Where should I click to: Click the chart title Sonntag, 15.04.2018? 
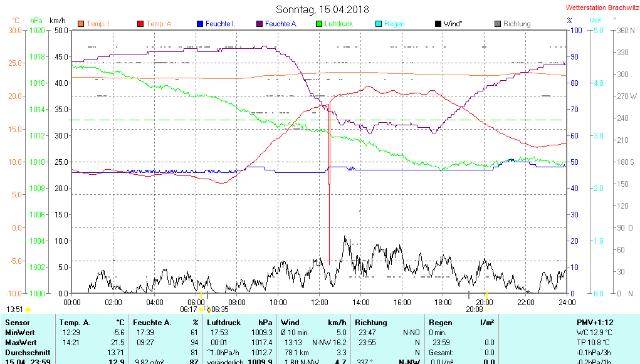point(322,9)
